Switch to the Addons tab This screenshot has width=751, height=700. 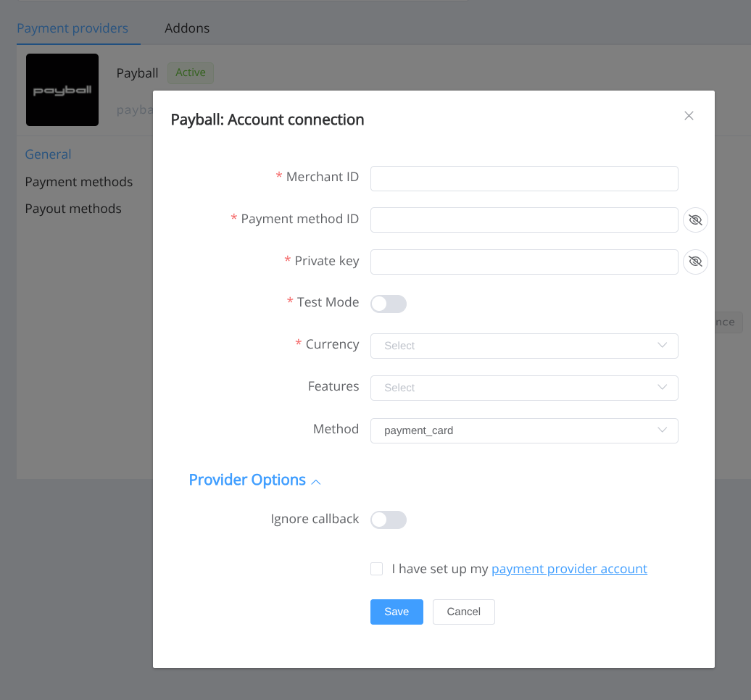click(187, 28)
